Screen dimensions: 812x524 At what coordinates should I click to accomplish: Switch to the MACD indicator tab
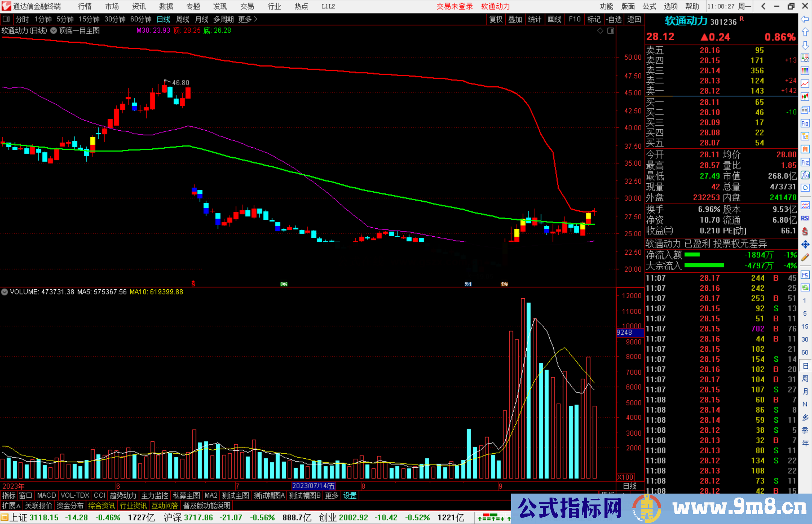[x=46, y=495]
